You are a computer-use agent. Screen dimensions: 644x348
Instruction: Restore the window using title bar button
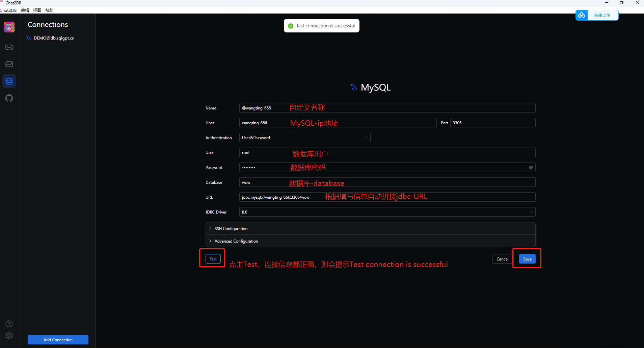(622, 3)
